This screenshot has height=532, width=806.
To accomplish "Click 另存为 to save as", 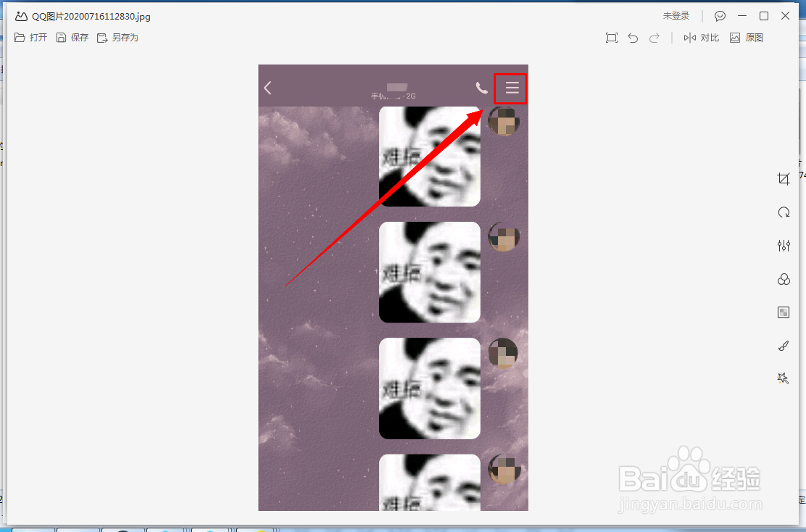I will (117, 38).
